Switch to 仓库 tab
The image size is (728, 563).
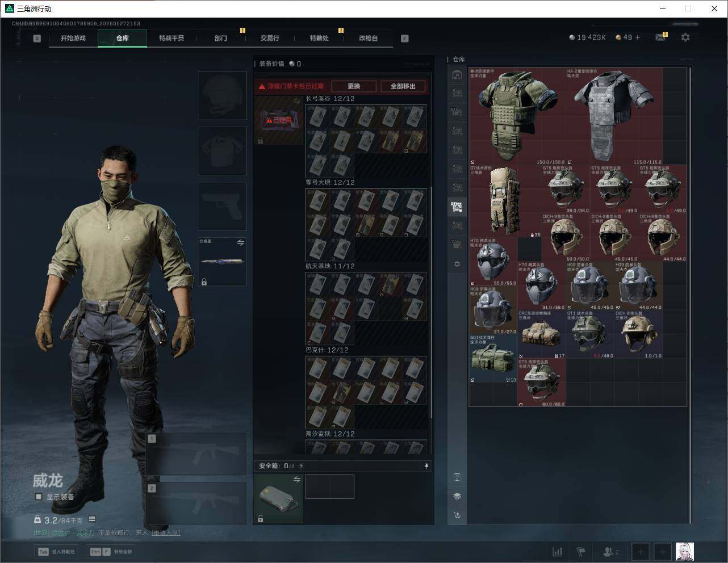click(x=123, y=38)
